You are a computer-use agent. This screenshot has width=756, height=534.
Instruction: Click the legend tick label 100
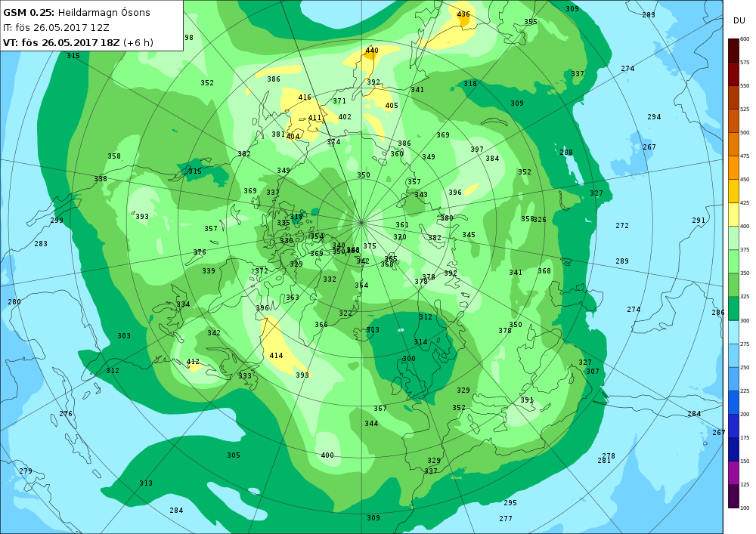(x=745, y=508)
